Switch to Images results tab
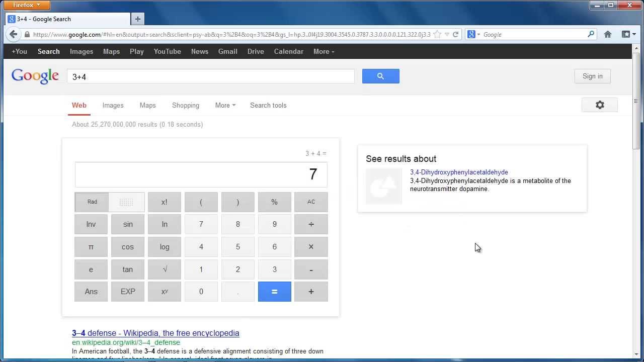The width and height of the screenshot is (644, 362). (113, 105)
